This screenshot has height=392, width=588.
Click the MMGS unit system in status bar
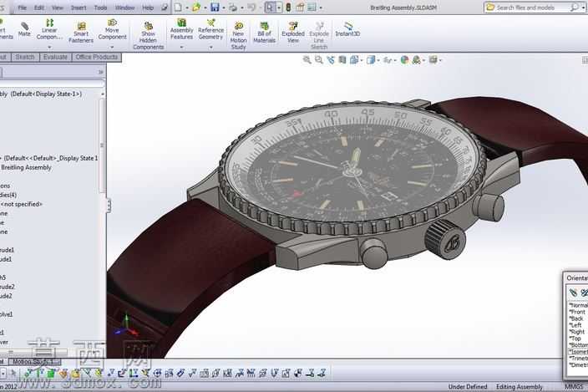573,387
